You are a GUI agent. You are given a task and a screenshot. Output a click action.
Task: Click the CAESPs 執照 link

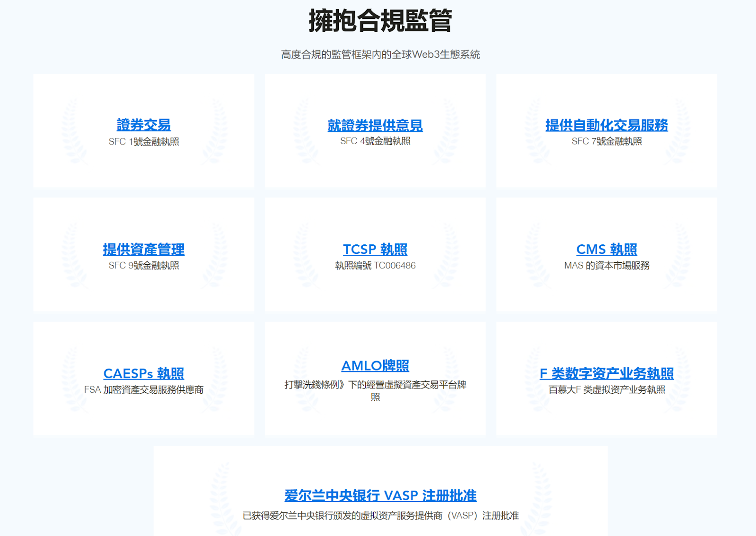(x=144, y=373)
